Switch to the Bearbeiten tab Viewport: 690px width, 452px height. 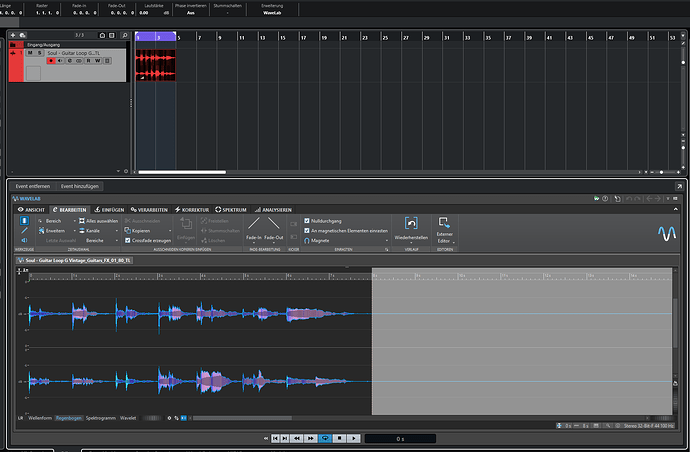[x=70, y=209]
